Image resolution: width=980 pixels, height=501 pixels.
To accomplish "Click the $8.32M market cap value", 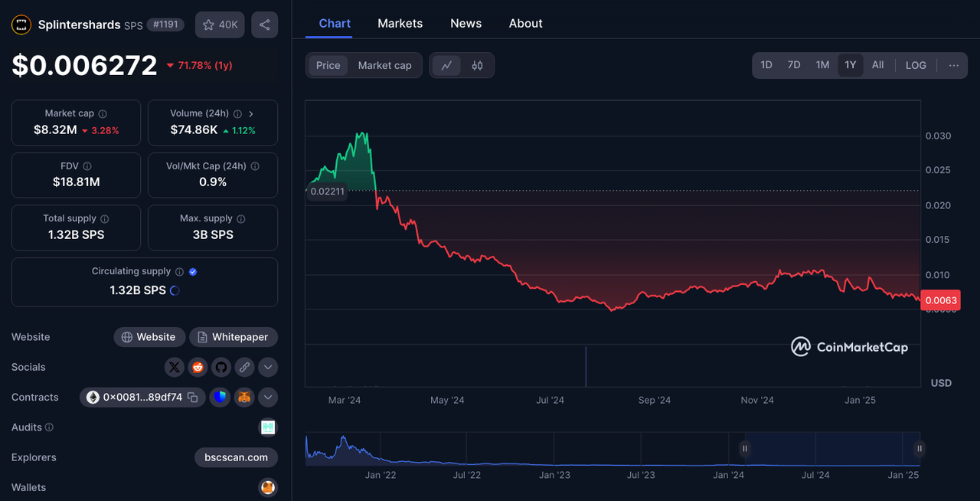I will tap(55, 129).
